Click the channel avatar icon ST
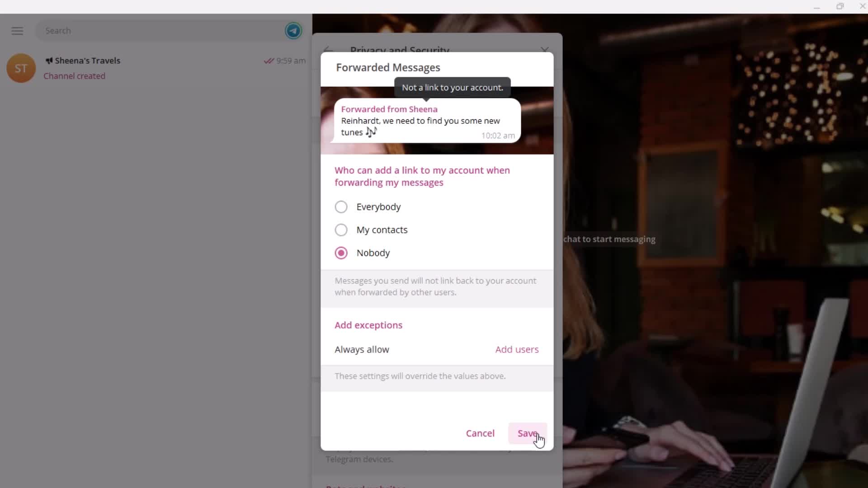The height and width of the screenshot is (488, 868). (x=20, y=67)
